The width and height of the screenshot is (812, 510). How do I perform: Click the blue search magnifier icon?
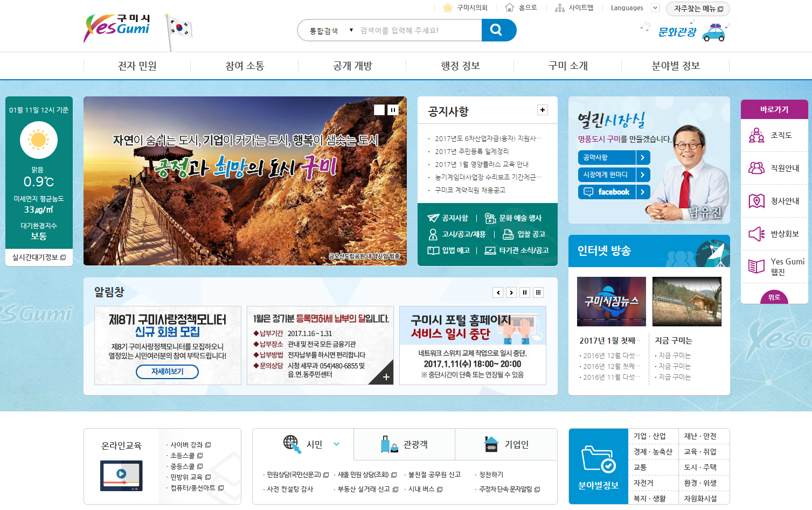coord(497,30)
